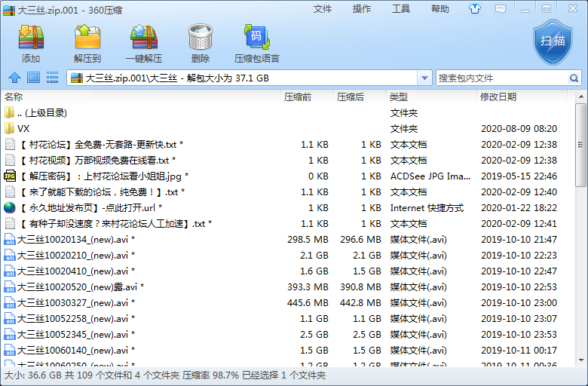Switch to detailed list view mode

(52, 78)
